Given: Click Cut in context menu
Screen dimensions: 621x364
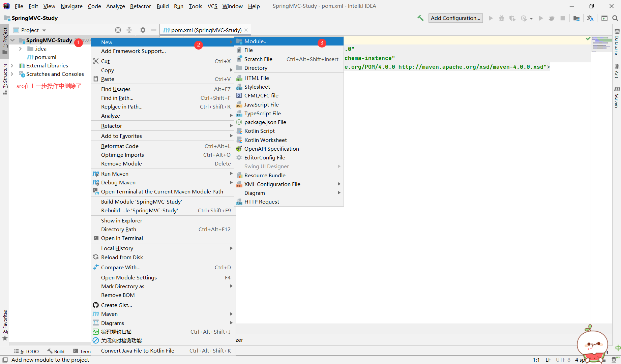Looking at the screenshot, I should coord(163,61).
